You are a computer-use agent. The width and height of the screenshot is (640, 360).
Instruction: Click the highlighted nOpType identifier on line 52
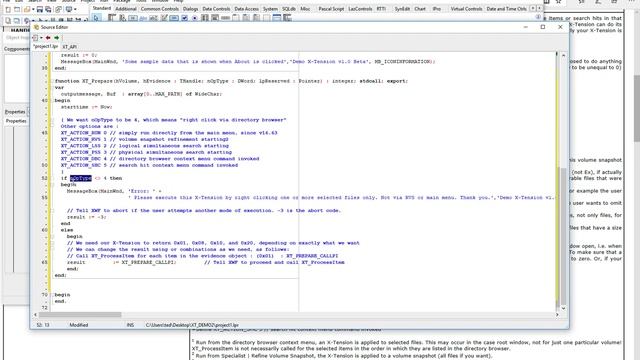[80, 178]
